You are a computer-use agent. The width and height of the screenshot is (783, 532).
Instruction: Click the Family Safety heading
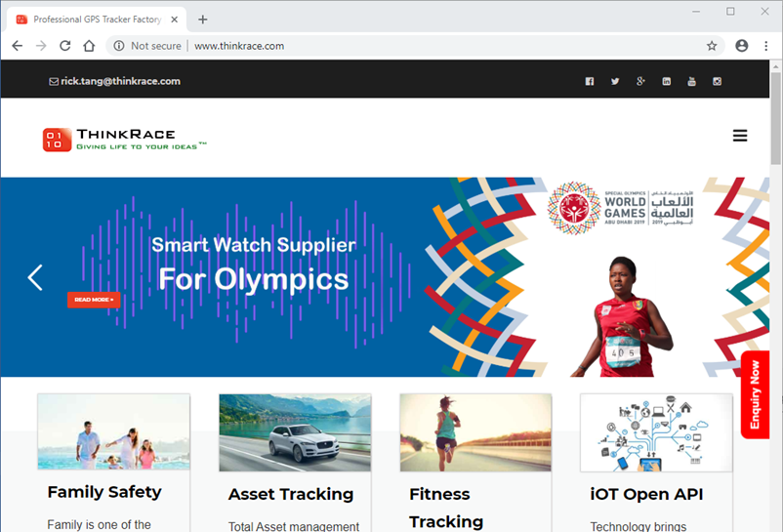(x=104, y=492)
